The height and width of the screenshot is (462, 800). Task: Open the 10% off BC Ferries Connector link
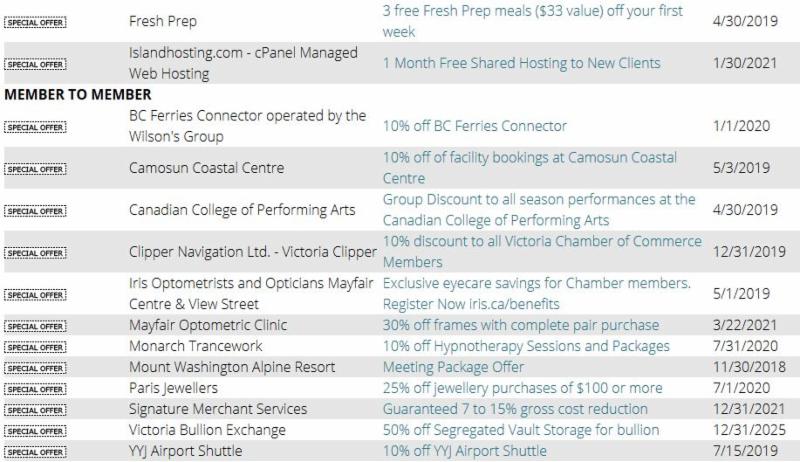474,126
